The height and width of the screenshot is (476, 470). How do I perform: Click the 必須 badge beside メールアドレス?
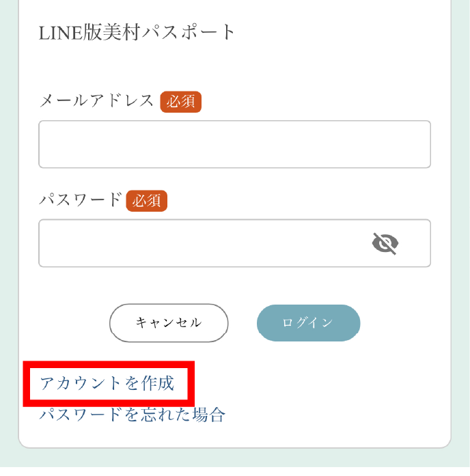[181, 102]
